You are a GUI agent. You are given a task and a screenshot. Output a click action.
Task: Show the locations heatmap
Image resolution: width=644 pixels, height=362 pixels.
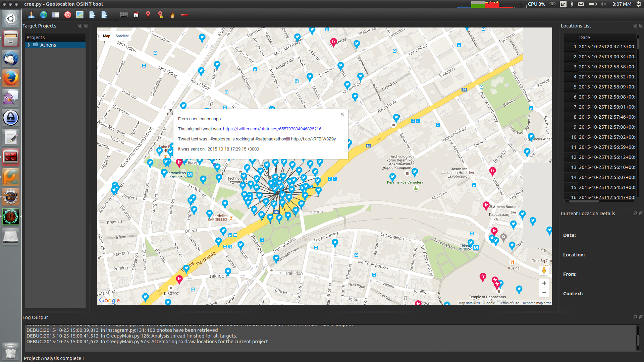172,15
